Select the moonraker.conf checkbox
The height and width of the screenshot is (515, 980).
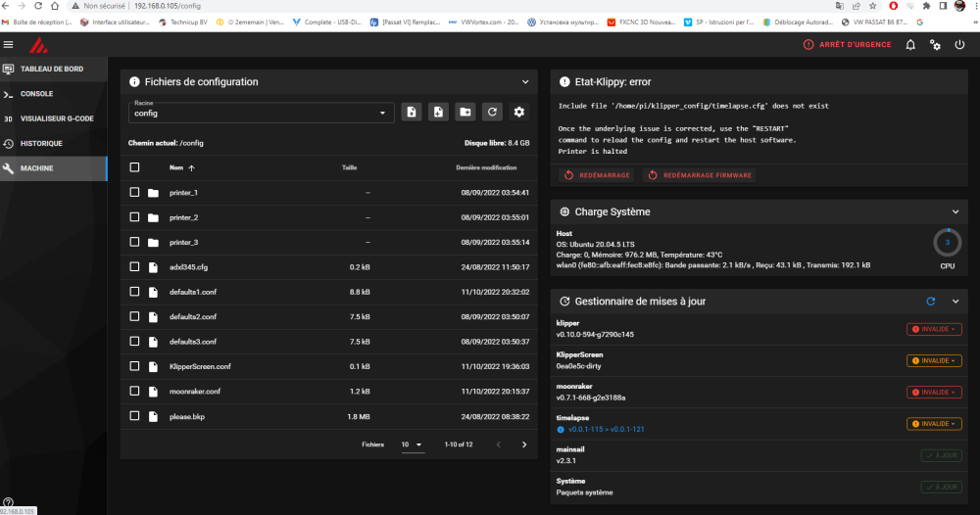tap(134, 391)
